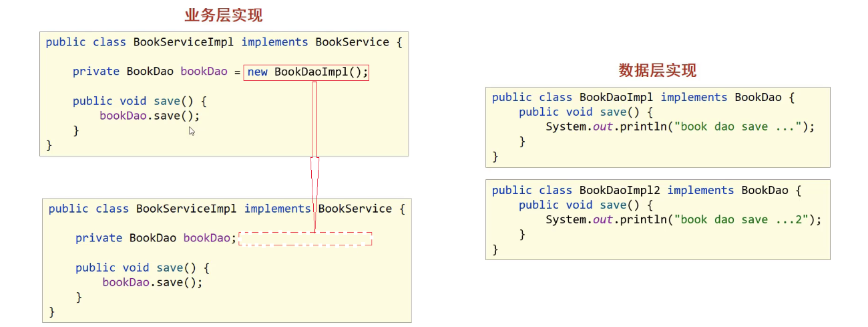Click the heading 数据层实现

pos(658,70)
